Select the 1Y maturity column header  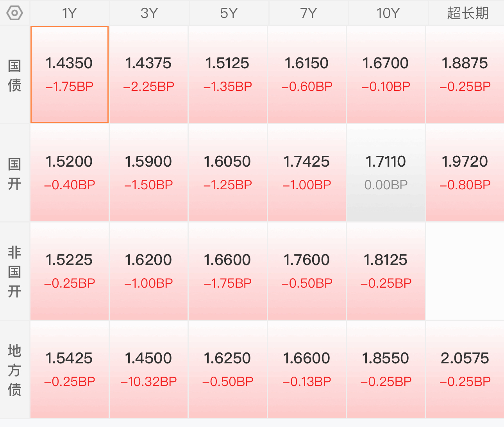70,13
